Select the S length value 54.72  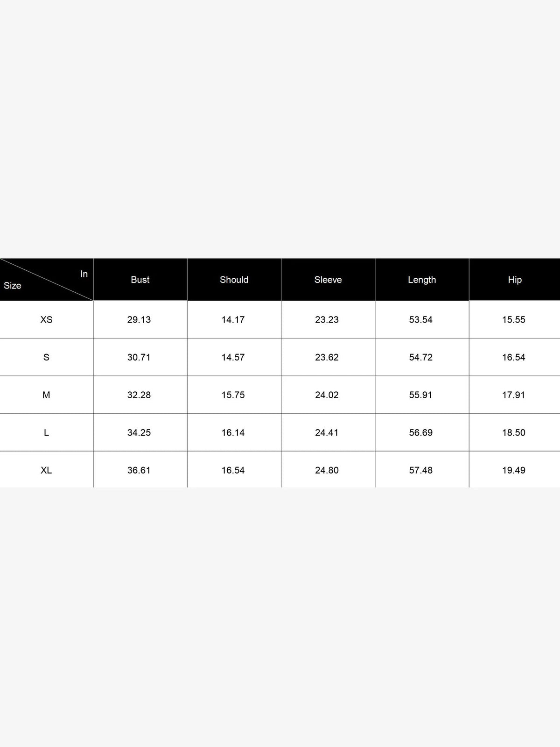point(421,357)
